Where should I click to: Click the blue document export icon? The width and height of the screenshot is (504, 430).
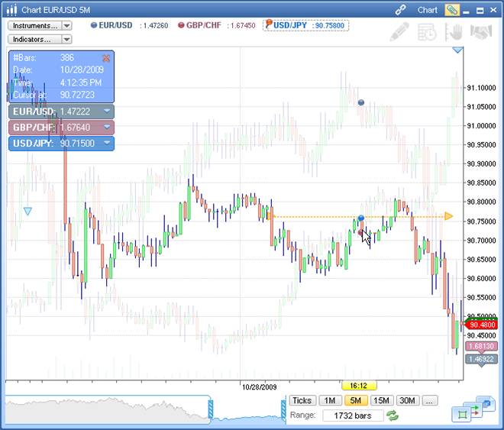(x=486, y=403)
